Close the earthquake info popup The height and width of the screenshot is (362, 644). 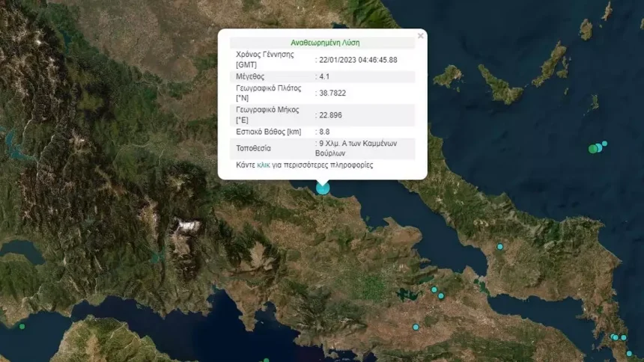(x=420, y=36)
